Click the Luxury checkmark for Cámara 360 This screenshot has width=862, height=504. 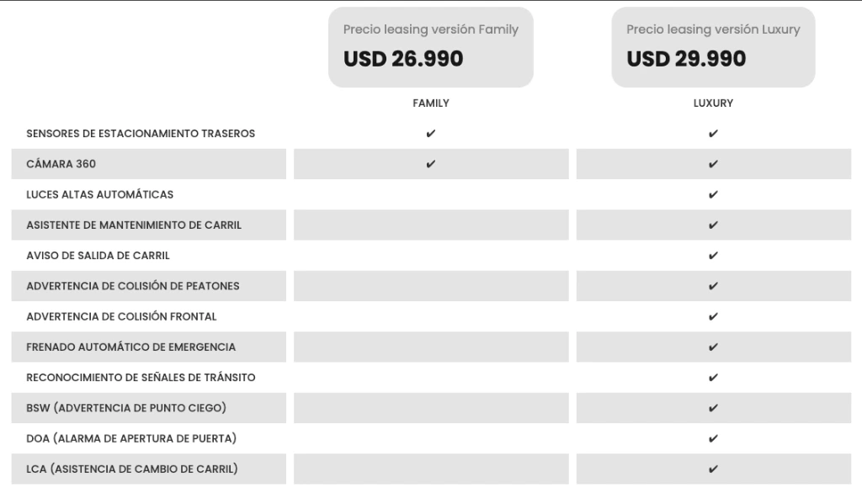point(713,164)
